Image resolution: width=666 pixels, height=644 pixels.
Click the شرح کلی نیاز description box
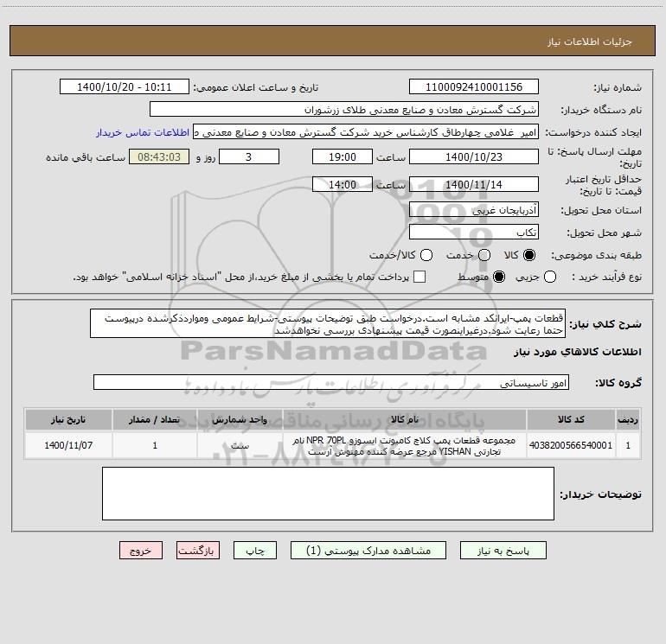tap(328, 323)
